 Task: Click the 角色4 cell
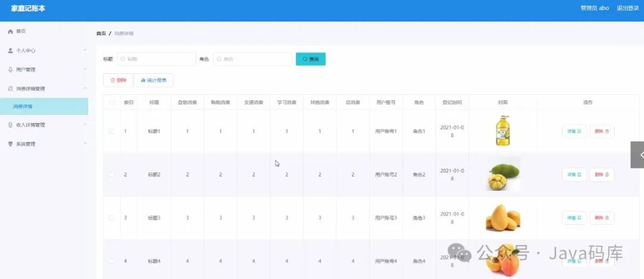pyautogui.click(x=419, y=261)
